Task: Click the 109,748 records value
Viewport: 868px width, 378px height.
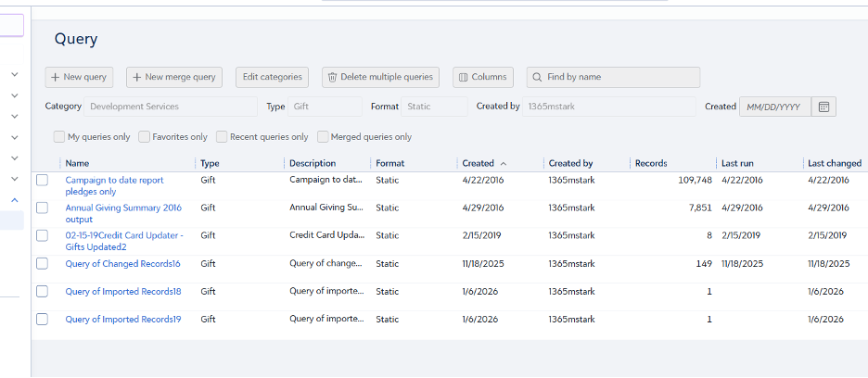Action: (x=695, y=180)
